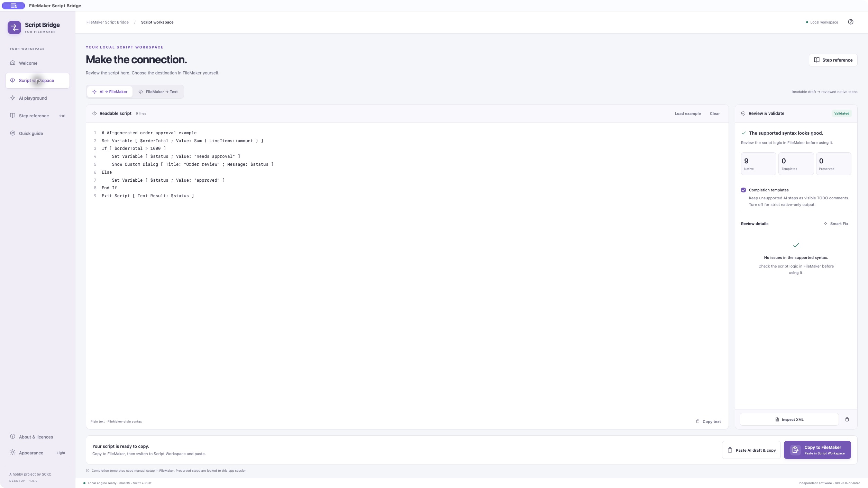Click the 'Independent software · GPL-3.0-or-later' text
868x488 pixels.
[829, 483]
